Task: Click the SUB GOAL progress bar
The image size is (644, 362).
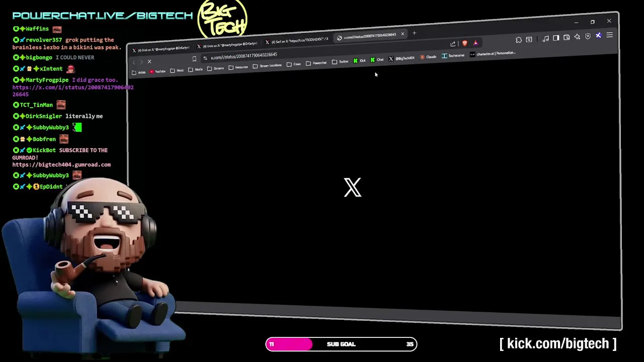Action: 341,344
